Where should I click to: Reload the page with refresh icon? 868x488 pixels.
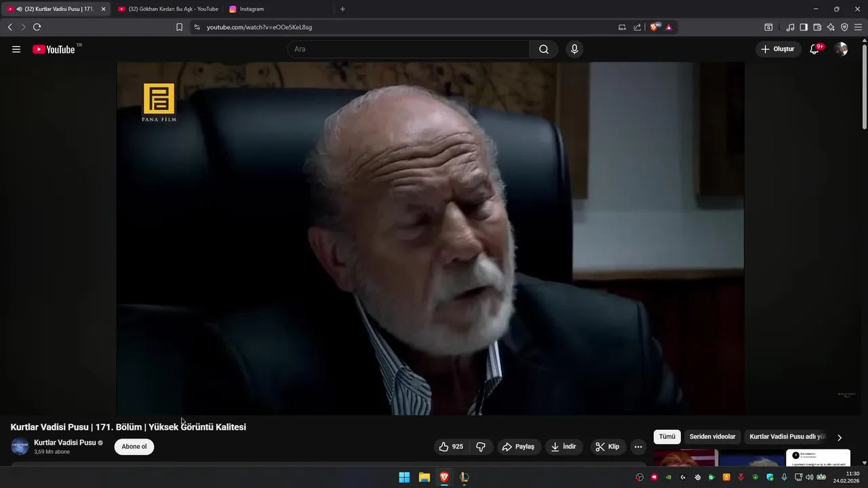tap(37, 27)
